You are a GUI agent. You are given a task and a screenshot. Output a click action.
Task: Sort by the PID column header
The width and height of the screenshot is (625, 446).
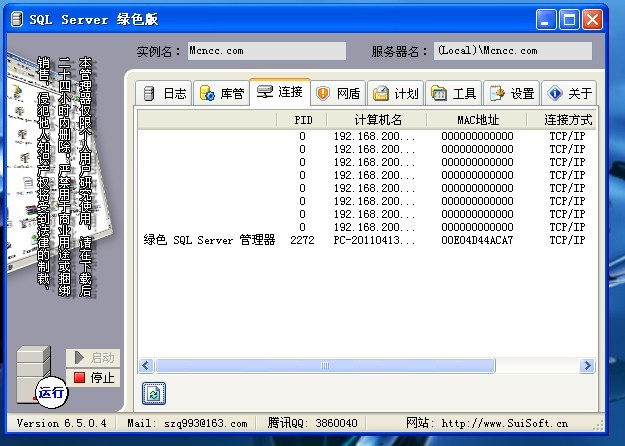click(x=303, y=120)
